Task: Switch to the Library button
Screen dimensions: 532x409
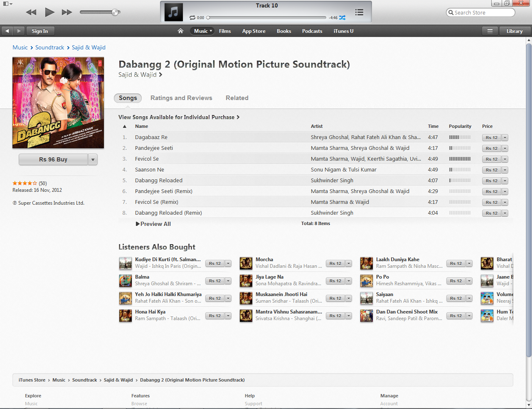Action: pyautogui.click(x=515, y=31)
